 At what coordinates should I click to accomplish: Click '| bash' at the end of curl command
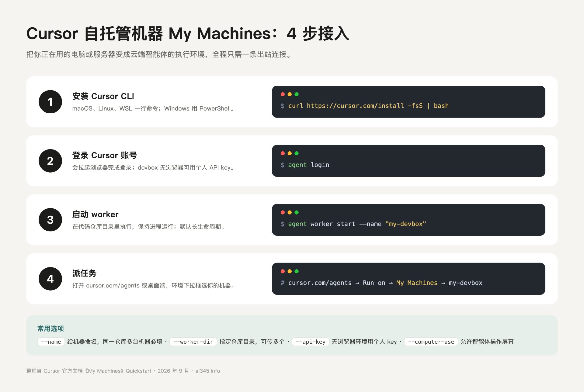click(438, 106)
